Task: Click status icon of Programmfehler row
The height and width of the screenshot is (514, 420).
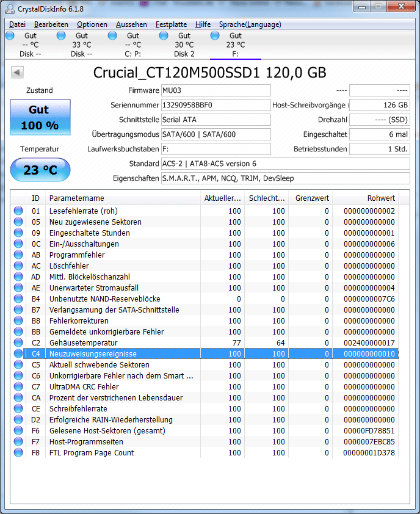Action: [x=18, y=255]
